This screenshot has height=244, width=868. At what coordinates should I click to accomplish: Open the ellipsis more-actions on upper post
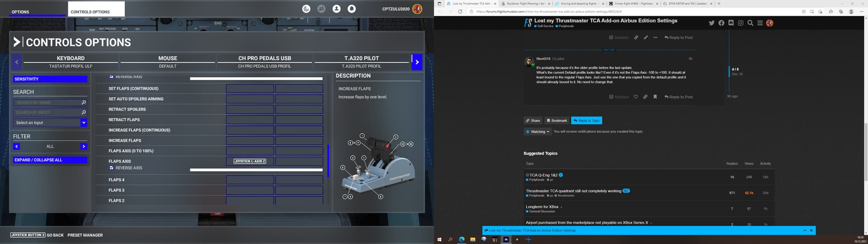point(655,38)
